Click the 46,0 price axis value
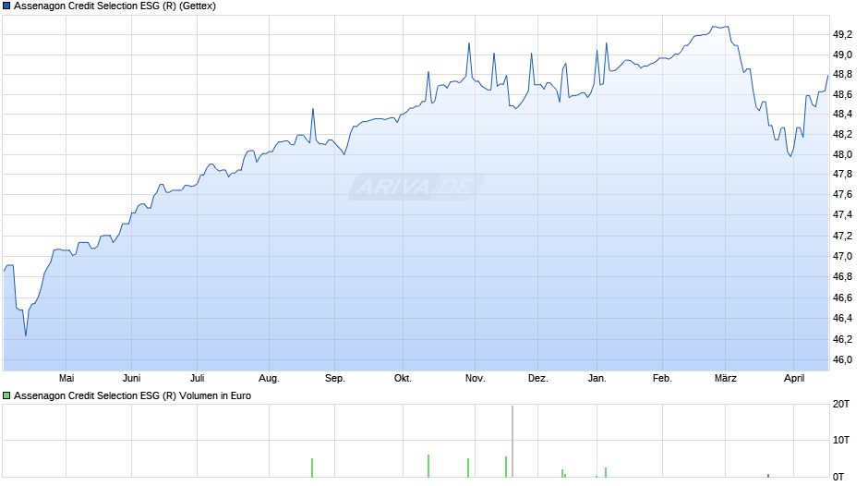Screen dimensions: 868x486 842,359
